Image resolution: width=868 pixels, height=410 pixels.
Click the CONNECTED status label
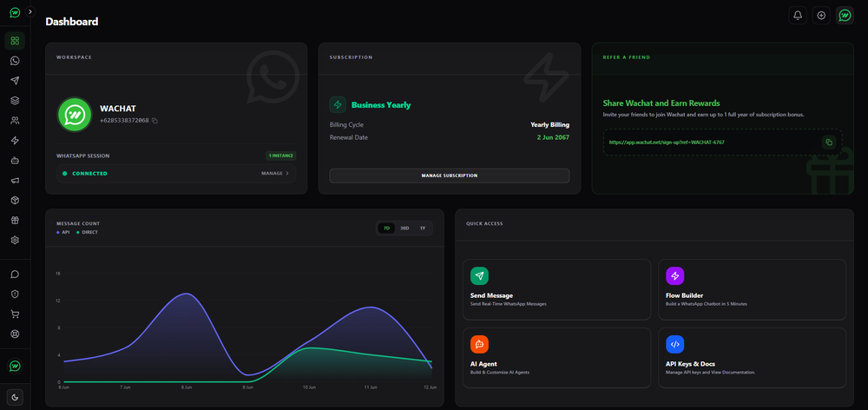pos(89,174)
